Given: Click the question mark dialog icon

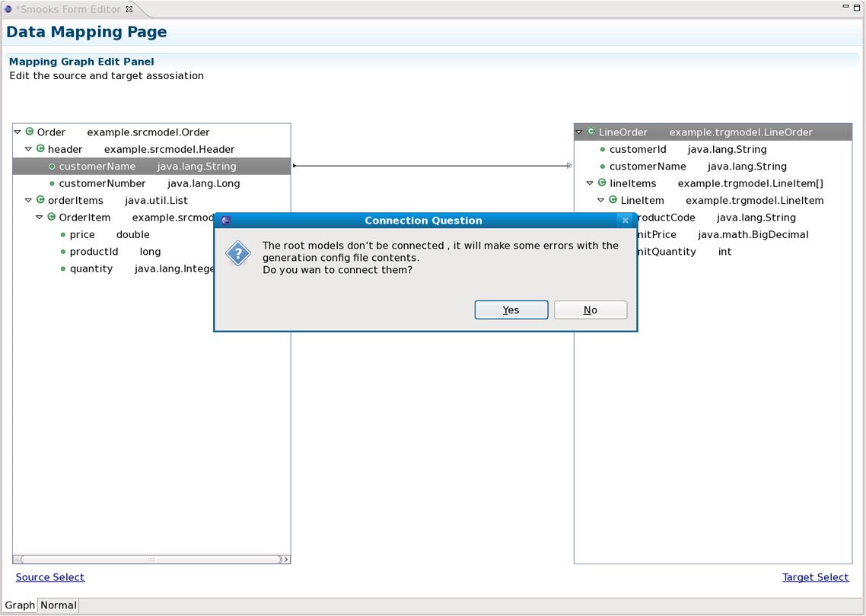Looking at the screenshot, I should point(238,253).
